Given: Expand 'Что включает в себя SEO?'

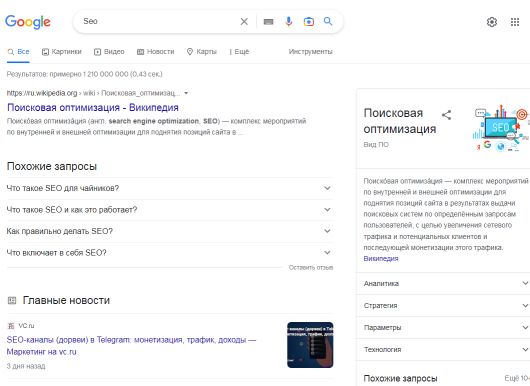Looking at the screenshot, I should pos(170,253).
